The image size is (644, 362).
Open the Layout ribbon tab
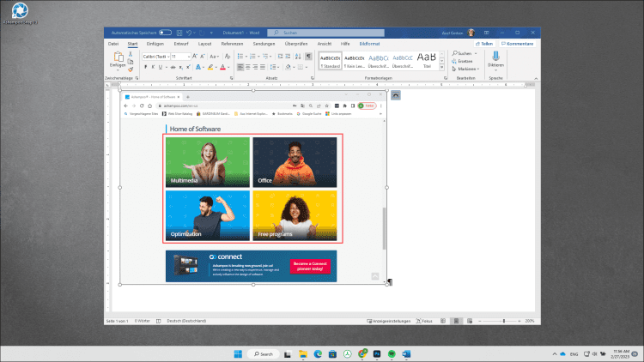[x=204, y=44]
